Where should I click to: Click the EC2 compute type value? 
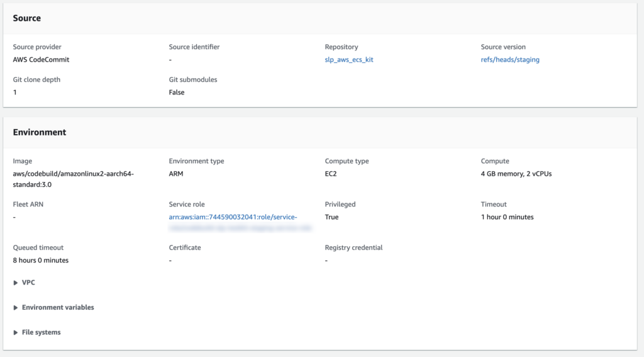pyautogui.click(x=331, y=174)
